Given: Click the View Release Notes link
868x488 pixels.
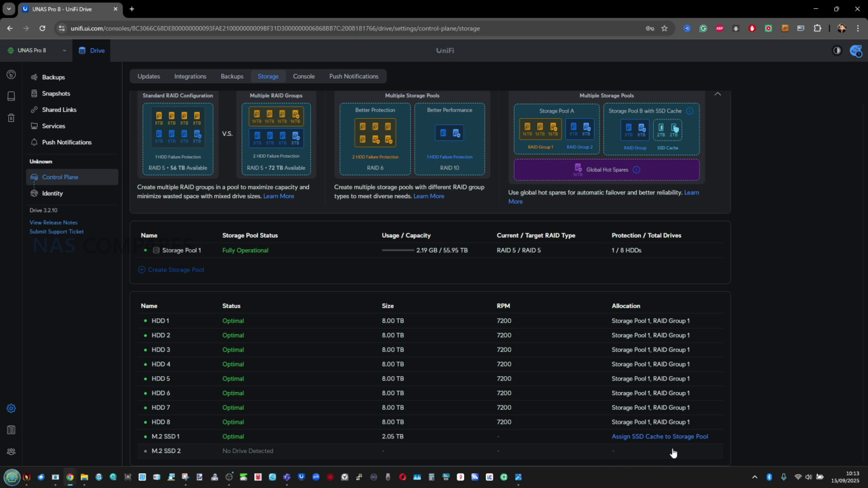Looking at the screenshot, I should (x=53, y=222).
